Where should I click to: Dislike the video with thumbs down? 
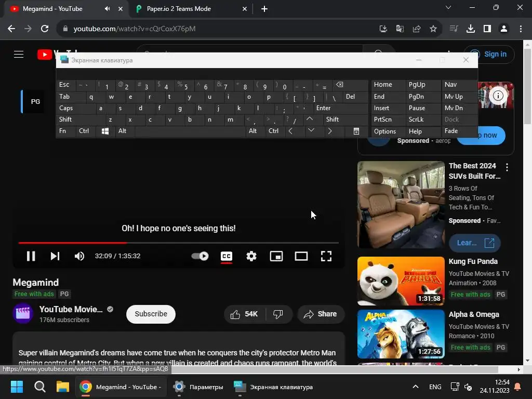(278, 314)
